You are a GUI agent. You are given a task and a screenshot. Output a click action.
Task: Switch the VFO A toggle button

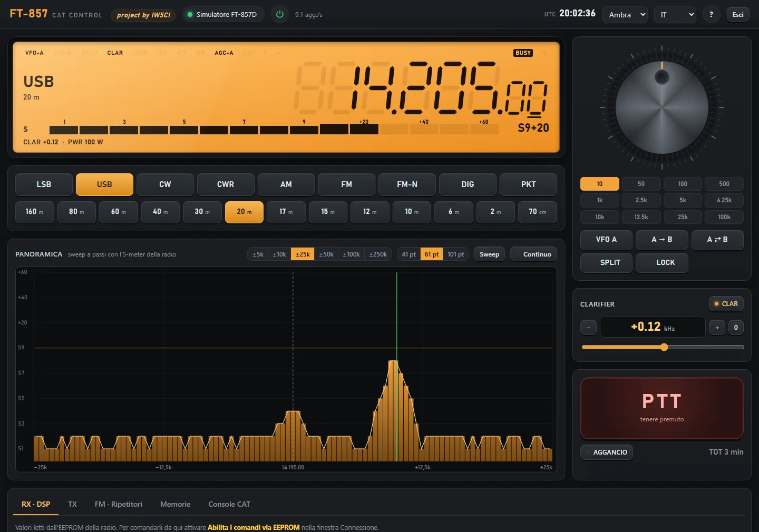[x=606, y=240]
